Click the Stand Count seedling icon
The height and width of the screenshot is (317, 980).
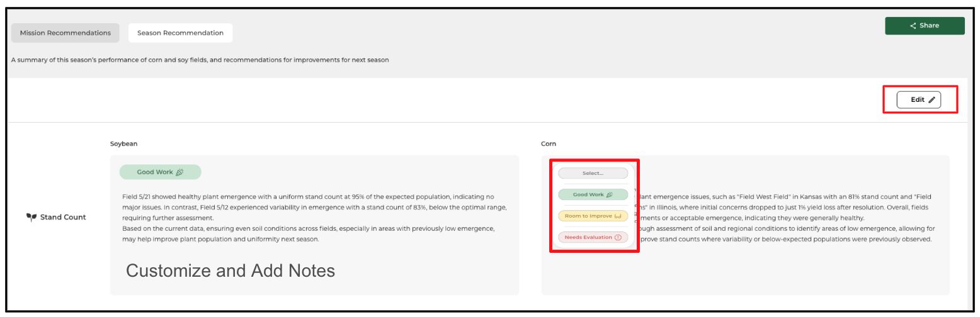(x=31, y=218)
